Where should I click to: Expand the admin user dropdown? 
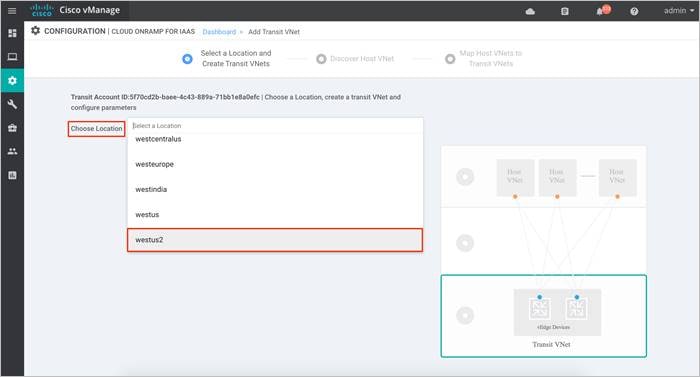point(679,11)
